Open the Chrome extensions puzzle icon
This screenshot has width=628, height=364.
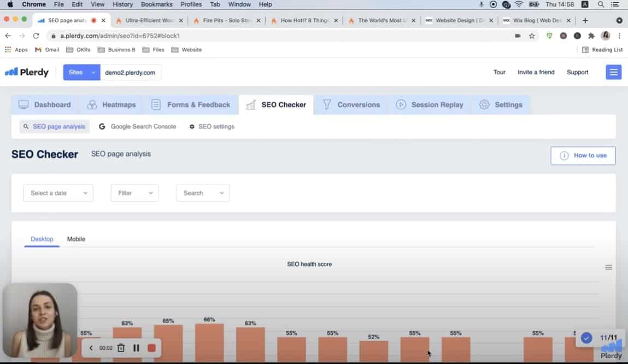591,36
